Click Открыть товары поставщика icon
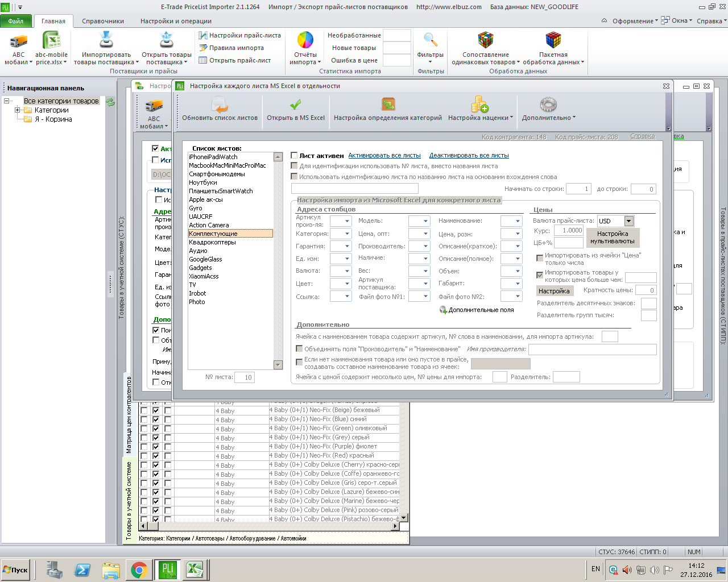Image resolution: width=728 pixels, height=582 pixels. (x=166, y=41)
